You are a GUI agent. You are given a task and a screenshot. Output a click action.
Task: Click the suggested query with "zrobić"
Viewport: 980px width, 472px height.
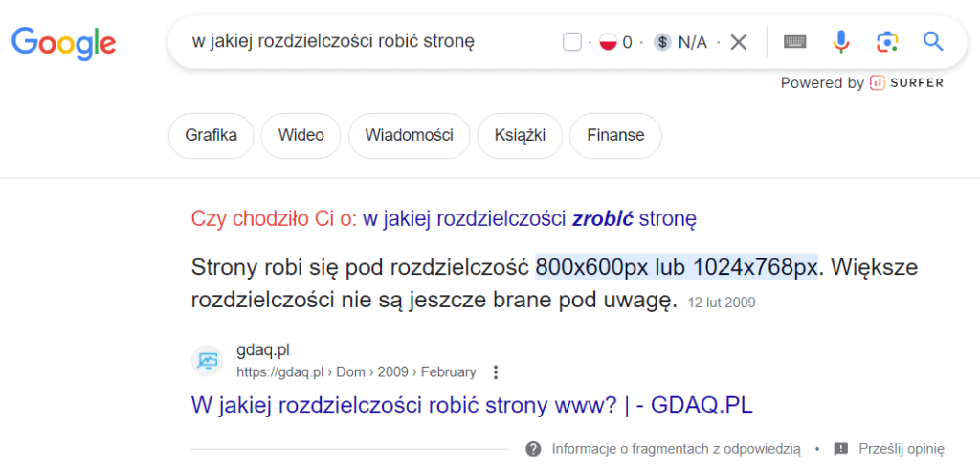[x=529, y=218]
